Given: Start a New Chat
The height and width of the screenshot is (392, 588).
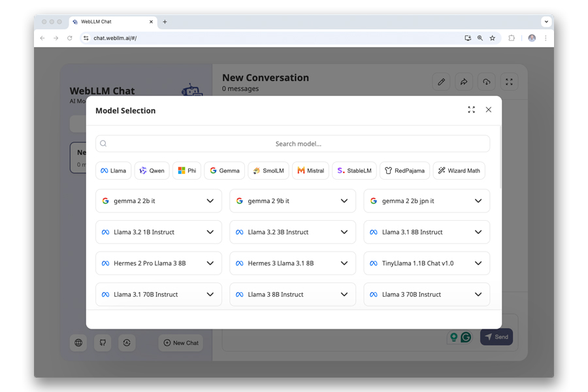Looking at the screenshot, I should coord(181,343).
